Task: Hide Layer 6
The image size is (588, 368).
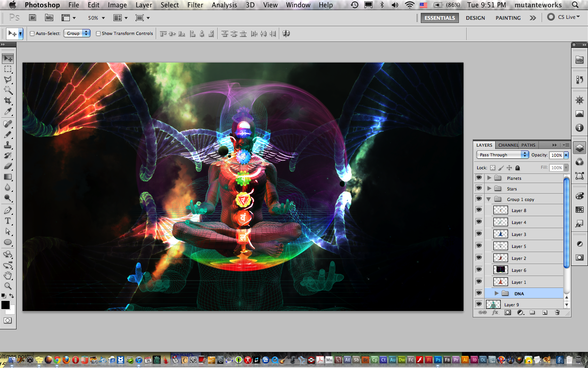Action: (x=479, y=270)
